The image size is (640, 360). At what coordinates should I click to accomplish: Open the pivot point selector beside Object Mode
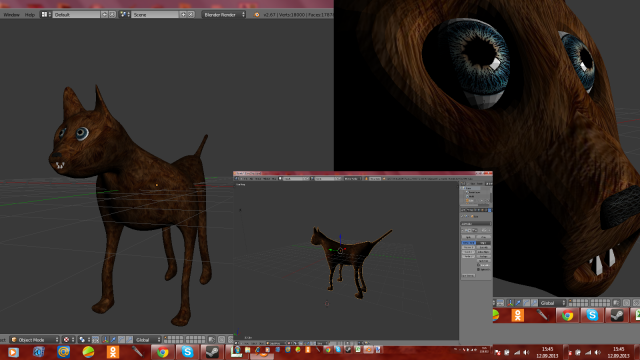84,340
